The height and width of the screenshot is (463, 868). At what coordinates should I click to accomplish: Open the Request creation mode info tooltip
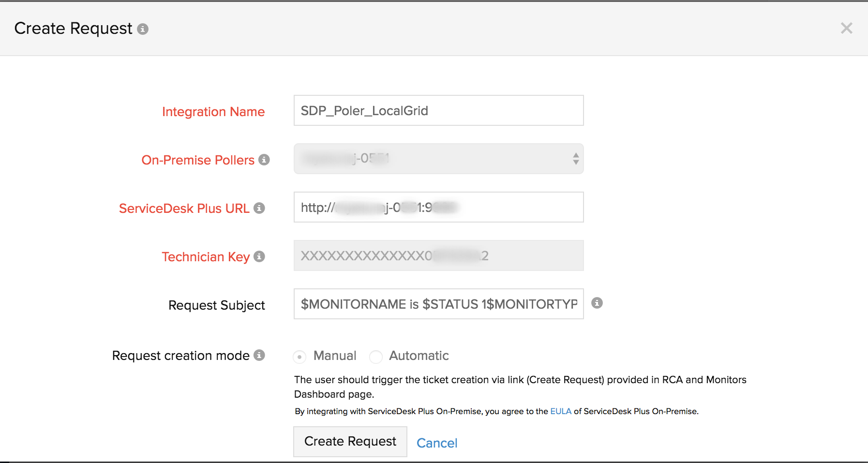[x=260, y=356]
